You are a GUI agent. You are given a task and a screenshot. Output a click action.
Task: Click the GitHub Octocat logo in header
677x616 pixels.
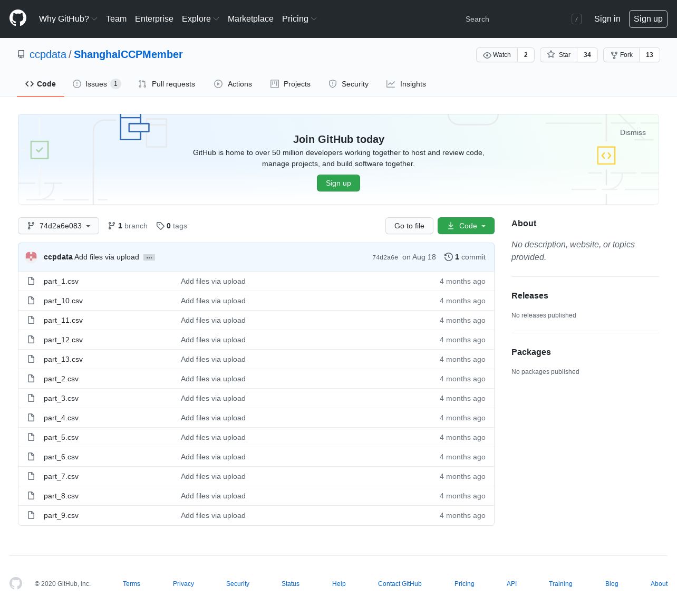18,18
